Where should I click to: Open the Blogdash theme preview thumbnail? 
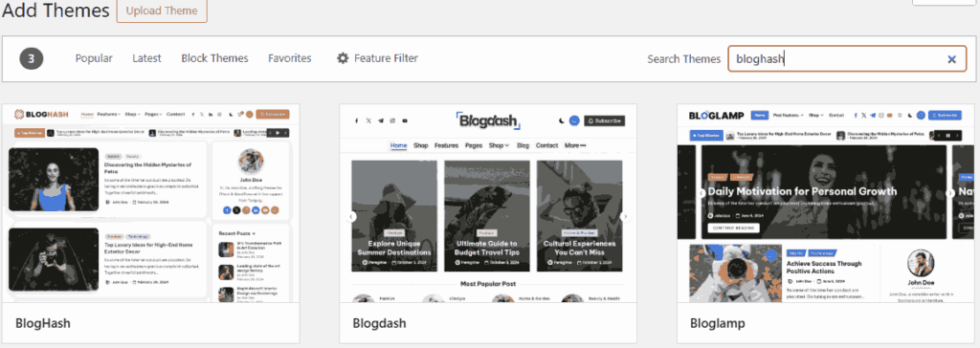click(488, 204)
